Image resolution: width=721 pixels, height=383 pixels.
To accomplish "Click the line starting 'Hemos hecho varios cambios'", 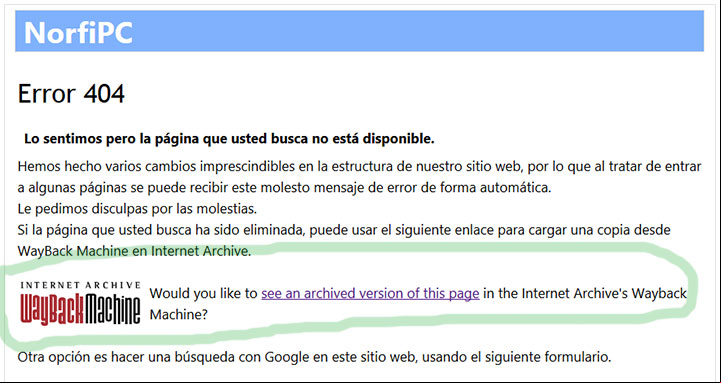I will click(360, 166).
